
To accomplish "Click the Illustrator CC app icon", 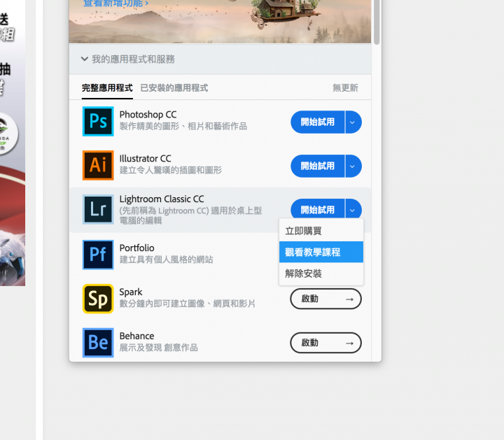I will pyautogui.click(x=98, y=165).
